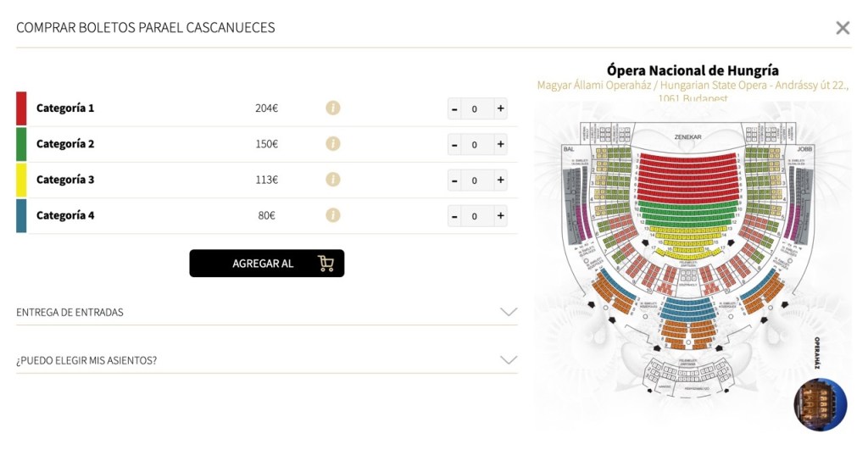Show info for Categoría 4
Screen dimensions: 868x450
point(333,215)
